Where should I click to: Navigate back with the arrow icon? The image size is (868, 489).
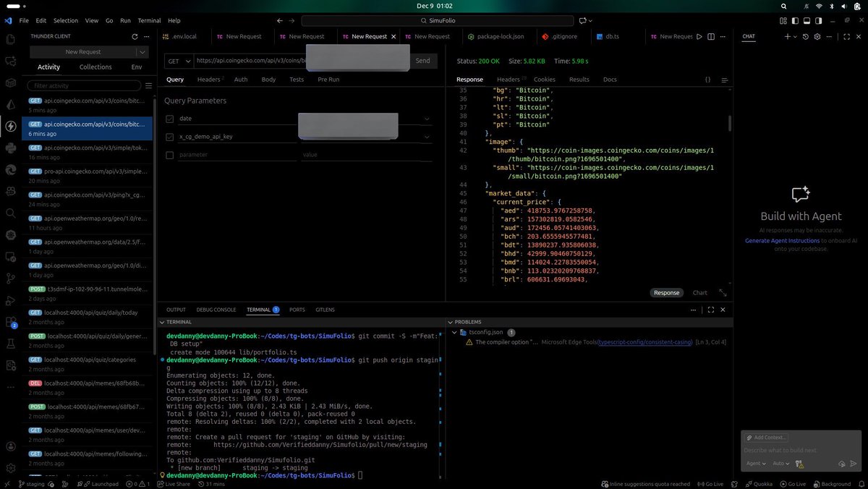tap(279, 21)
